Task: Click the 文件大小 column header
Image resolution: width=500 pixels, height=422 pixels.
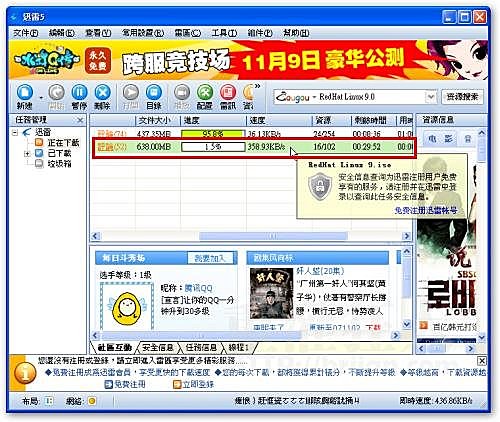Action: (158, 120)
